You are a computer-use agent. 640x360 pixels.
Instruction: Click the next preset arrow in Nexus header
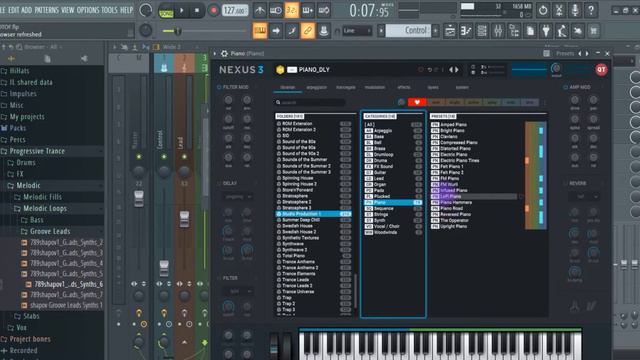[x=456, y=70]
